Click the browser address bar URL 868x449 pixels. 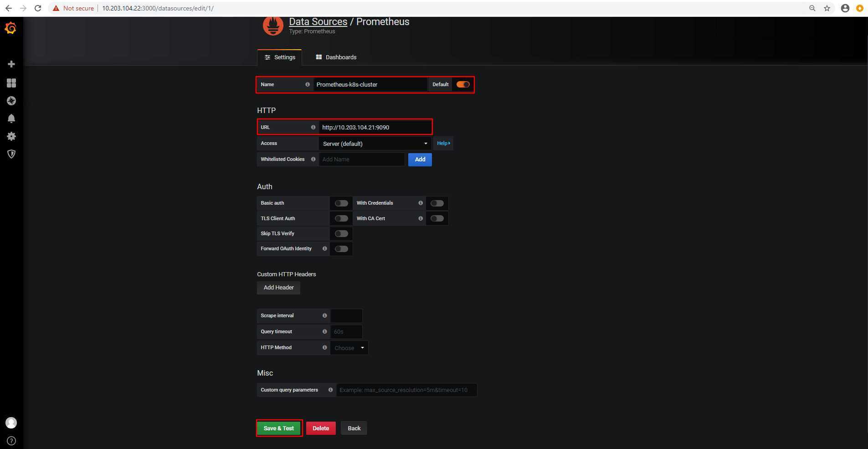(x=158, y=8)
